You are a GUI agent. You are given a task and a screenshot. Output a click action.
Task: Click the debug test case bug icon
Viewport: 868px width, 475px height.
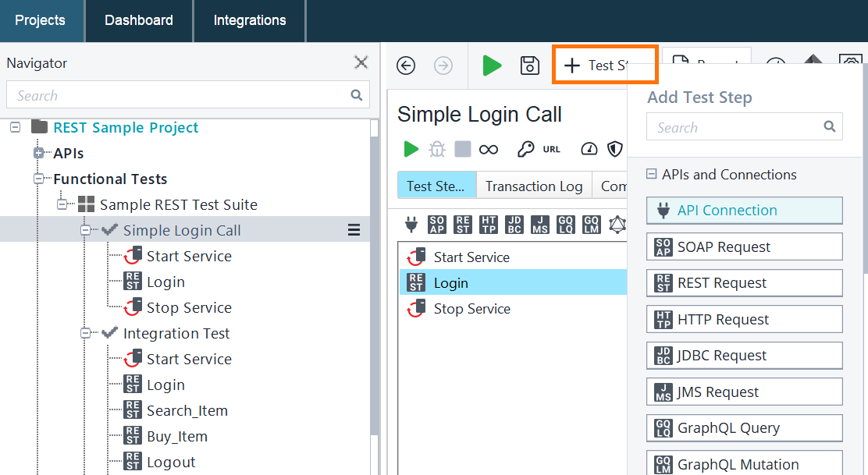click(436, 149)
